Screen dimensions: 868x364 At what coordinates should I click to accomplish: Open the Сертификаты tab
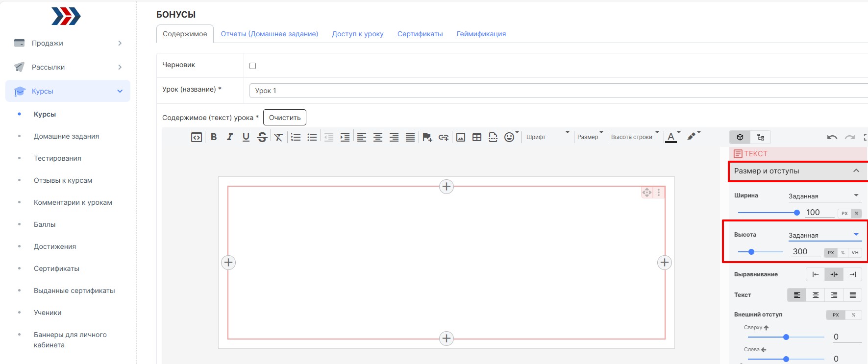(420, 34)
